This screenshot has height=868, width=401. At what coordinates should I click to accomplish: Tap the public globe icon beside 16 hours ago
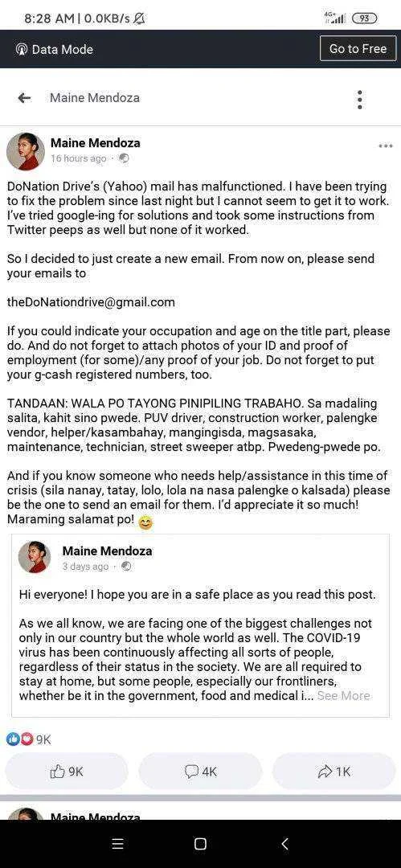coord(124,158)
